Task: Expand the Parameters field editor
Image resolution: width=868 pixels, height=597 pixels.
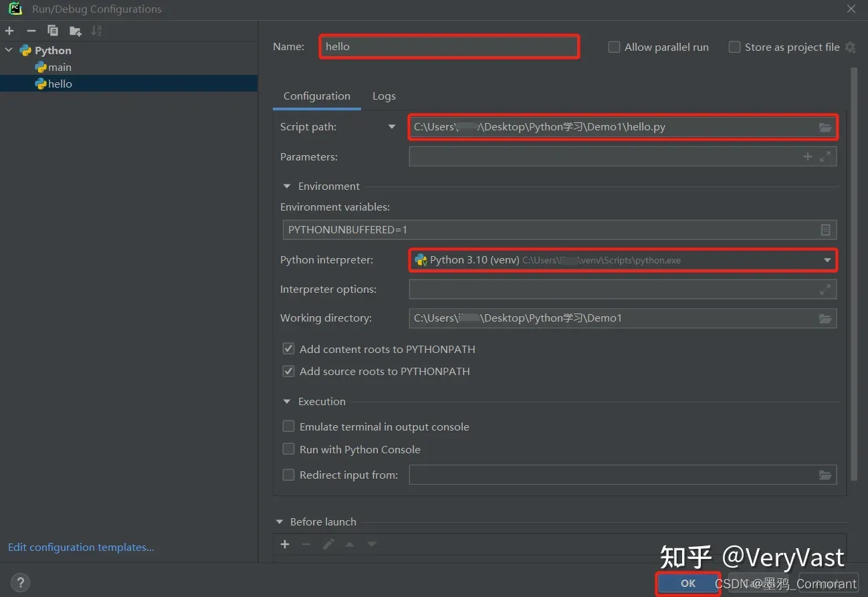Action: pos(825,156)
